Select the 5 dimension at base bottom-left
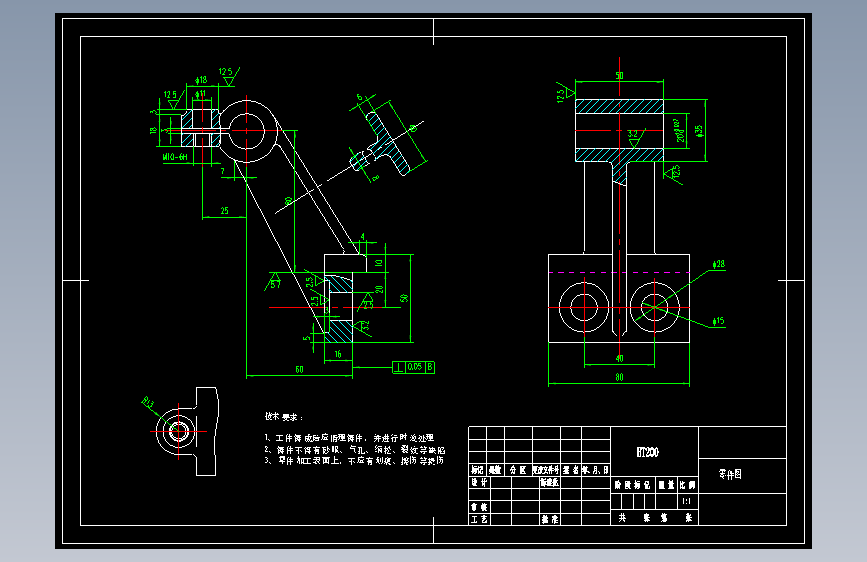Viewport: 867px width, 562px height. coord(307,337)
